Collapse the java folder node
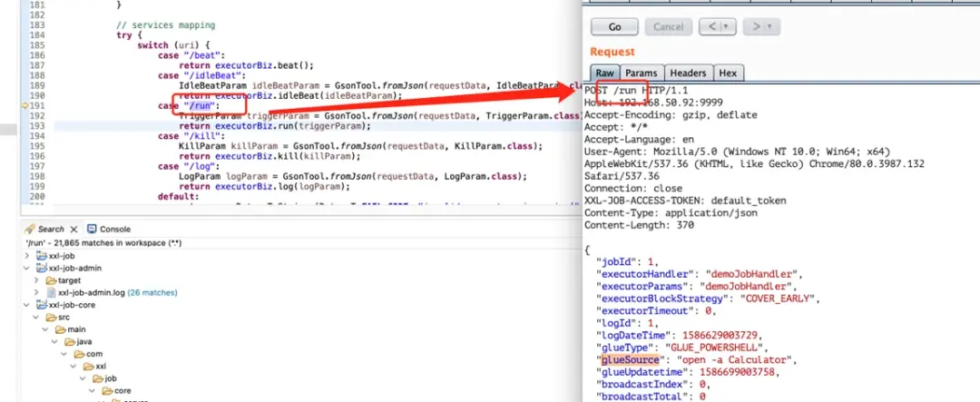This screenshot has height=402, width=980. click(x=56, y=341)
